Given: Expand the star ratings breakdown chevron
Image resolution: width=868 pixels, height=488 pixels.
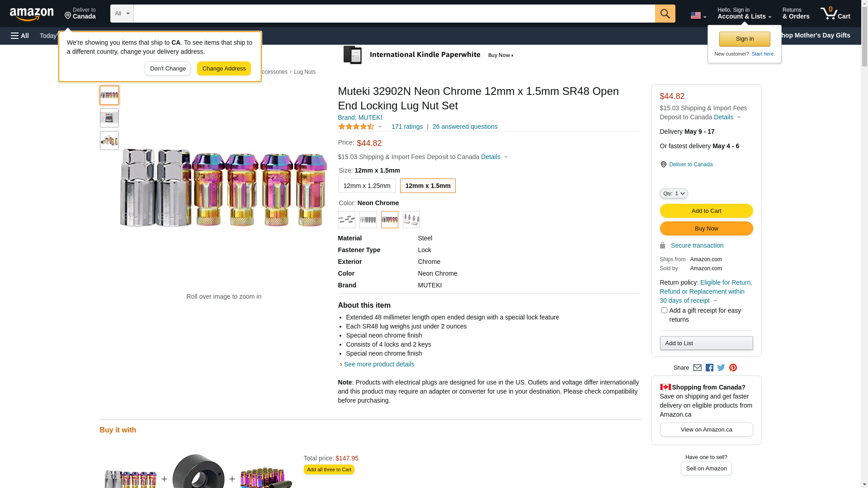Looking at the screenshot, I should pos(380,127).
